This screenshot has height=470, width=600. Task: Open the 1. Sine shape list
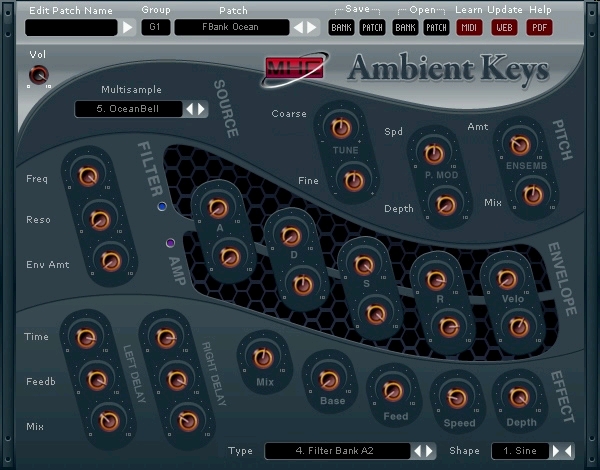pyautogui.click(x=520, y=451)
